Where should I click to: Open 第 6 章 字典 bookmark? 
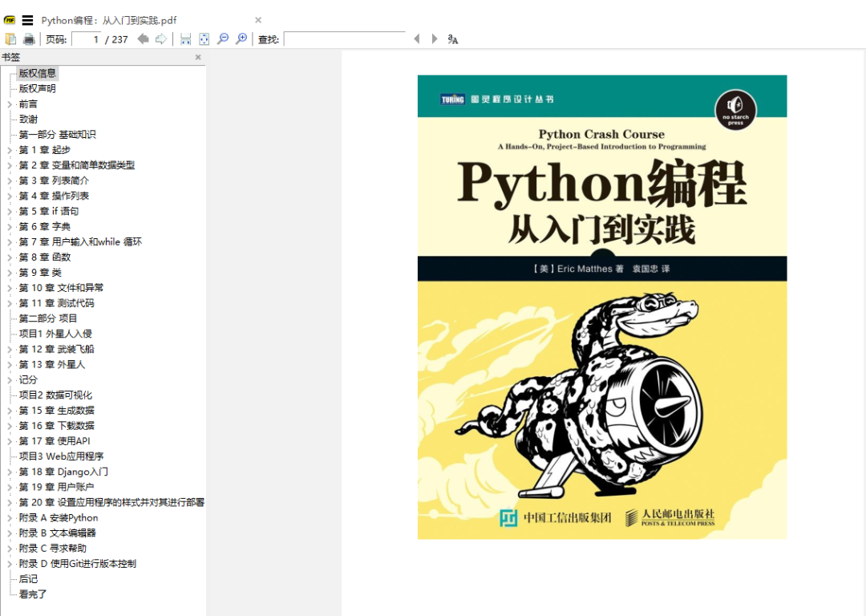45,226
